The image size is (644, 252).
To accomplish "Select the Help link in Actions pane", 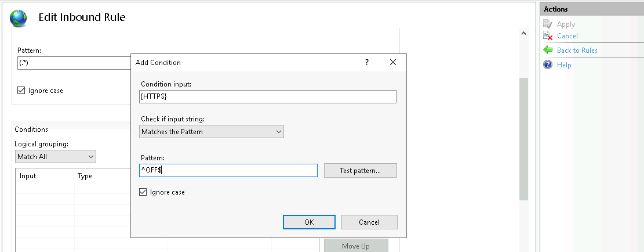I will 564,65.
